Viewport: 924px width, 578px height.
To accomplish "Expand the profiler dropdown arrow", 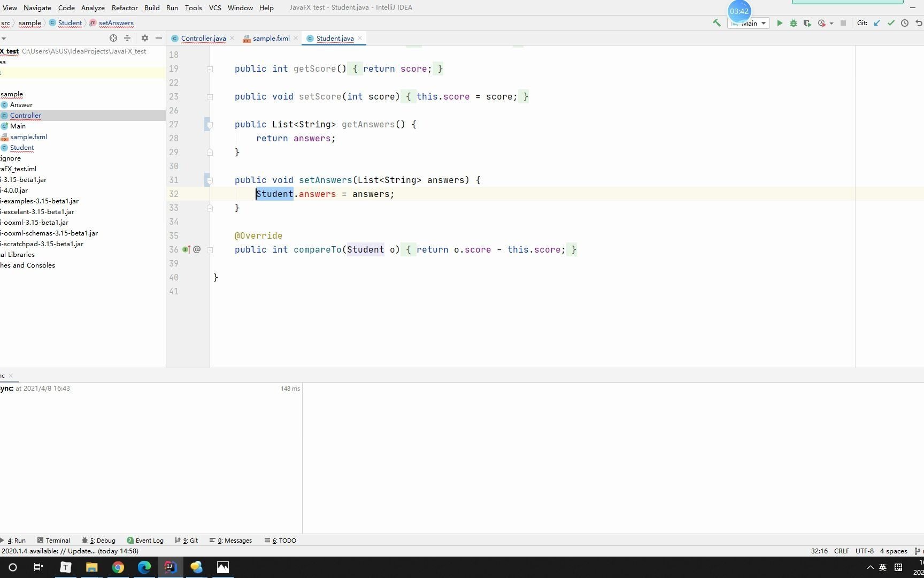I will click(x=831, y=24).
